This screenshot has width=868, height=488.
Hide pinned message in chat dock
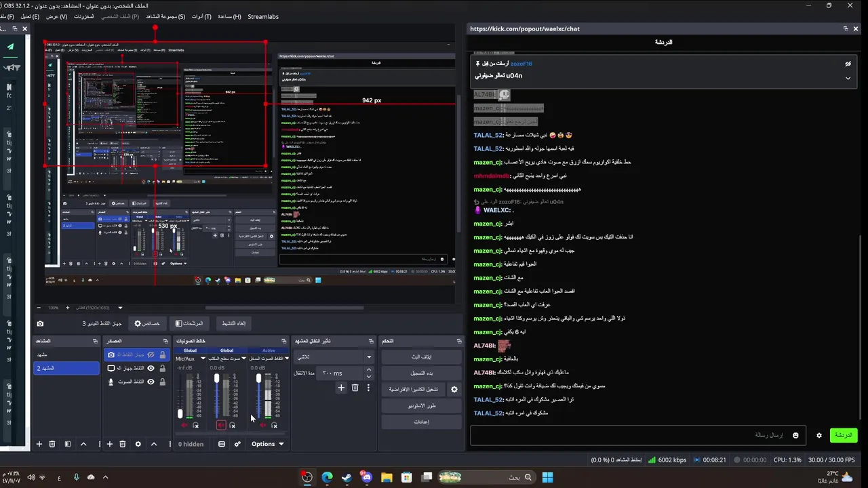848,64
